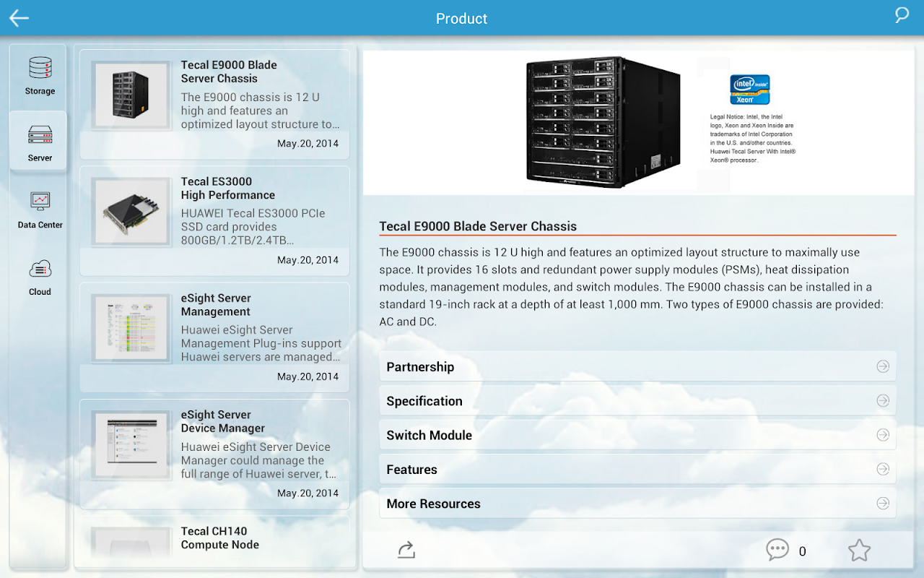Expand the Switch Module section
Screen dimensions: 924x578
click(637, 435)
